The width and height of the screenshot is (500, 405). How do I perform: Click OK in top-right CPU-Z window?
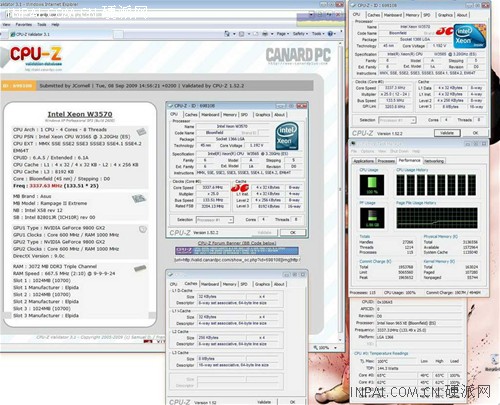tap(475, 133)
